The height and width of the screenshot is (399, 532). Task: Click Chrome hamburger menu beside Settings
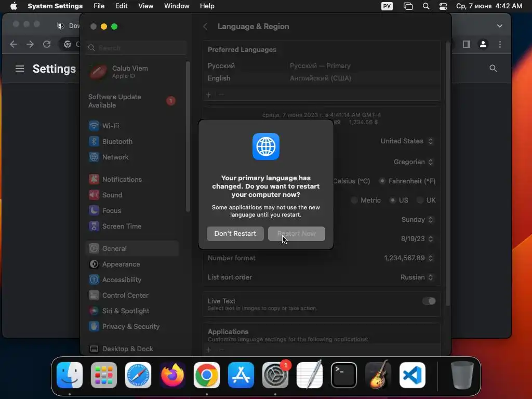20,69
